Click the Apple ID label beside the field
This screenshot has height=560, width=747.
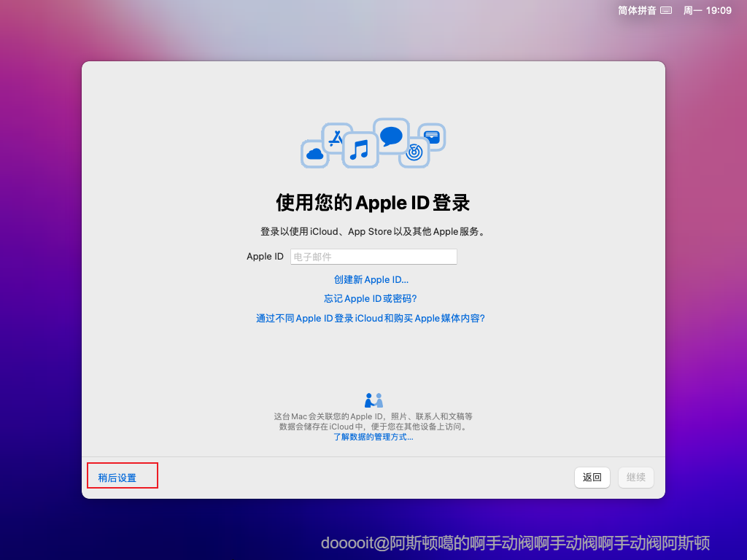[265, 256]
